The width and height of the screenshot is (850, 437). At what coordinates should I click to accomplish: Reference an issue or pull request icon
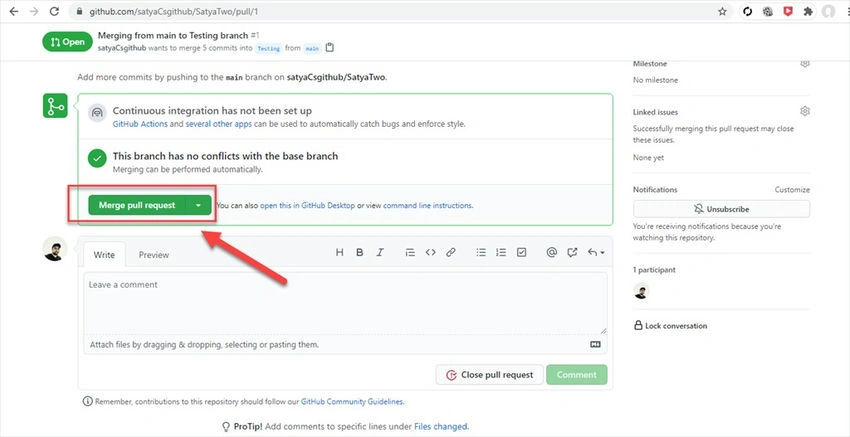(x=572, y=252)
